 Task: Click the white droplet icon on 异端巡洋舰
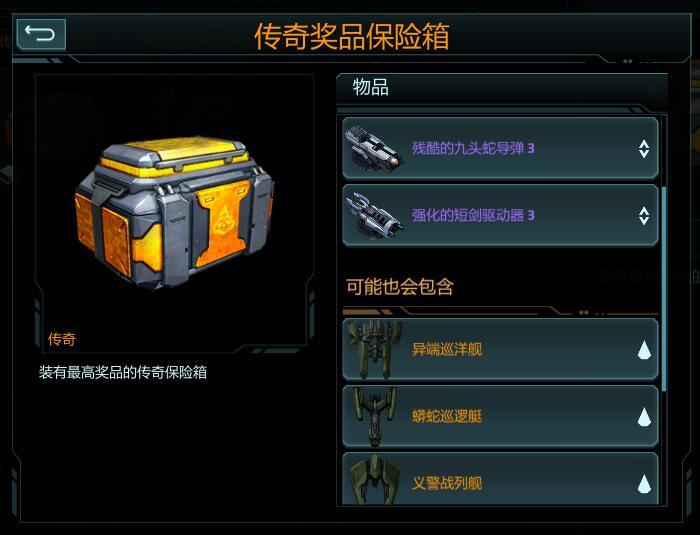[644, 350]
